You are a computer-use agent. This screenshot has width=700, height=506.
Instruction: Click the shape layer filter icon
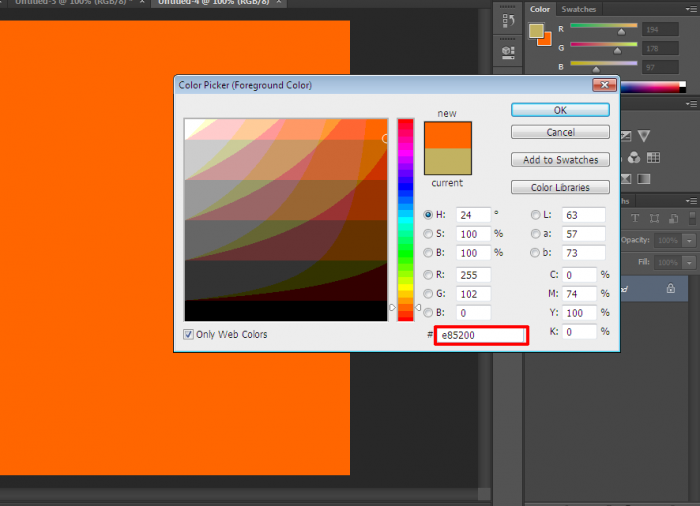pos(654,218)
